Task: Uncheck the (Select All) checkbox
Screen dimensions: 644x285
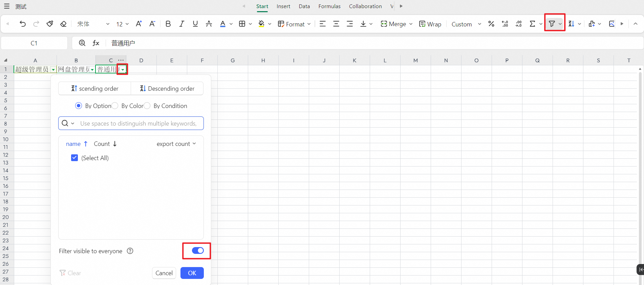Action: [74, 158]
